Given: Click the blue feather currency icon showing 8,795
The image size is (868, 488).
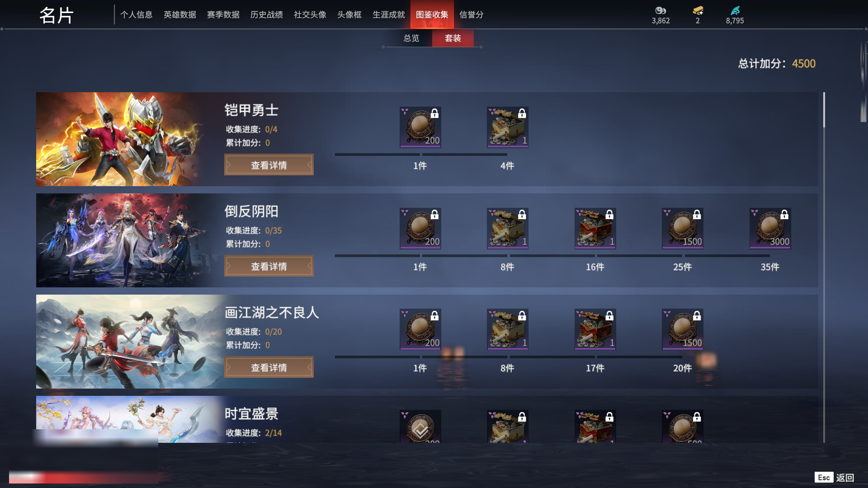Looking at the screenshot, I should tap(735, 10).
